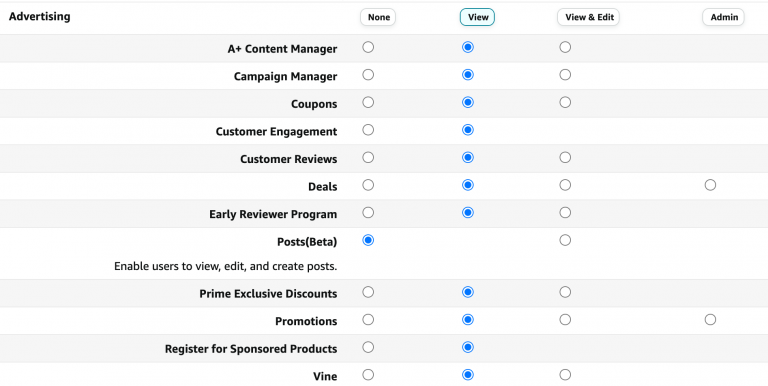Choose None for Promotions
The image size is (768, 386).
[x=368, y=319]
